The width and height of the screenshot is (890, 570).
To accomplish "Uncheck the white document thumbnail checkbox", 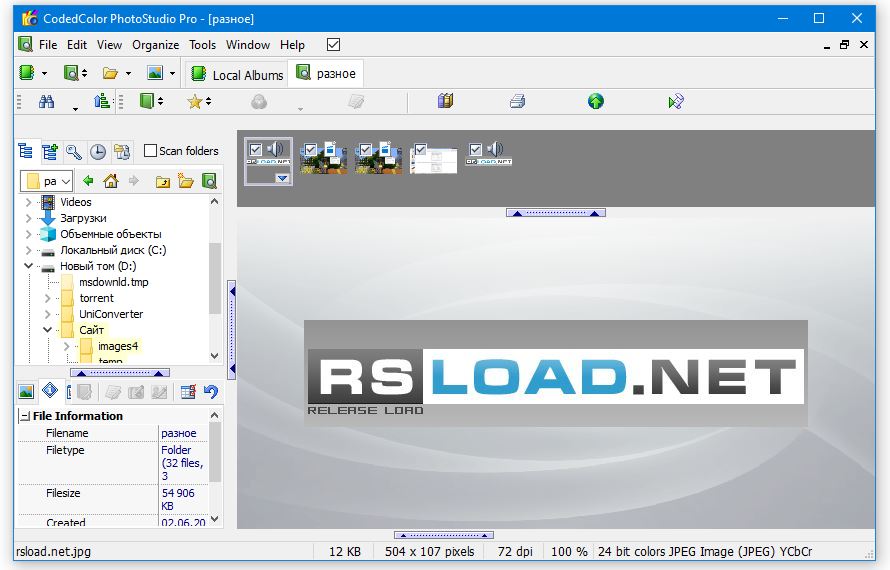I will coord(421,150).
